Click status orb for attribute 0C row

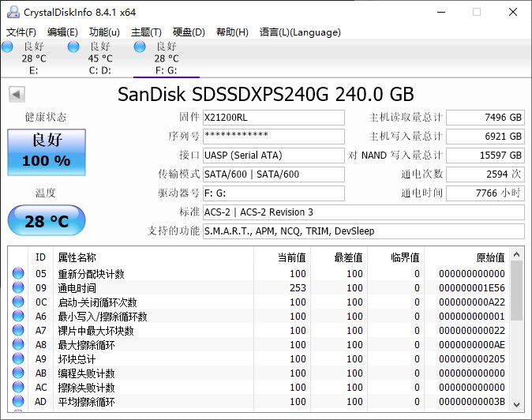click(x=18, y=302)
